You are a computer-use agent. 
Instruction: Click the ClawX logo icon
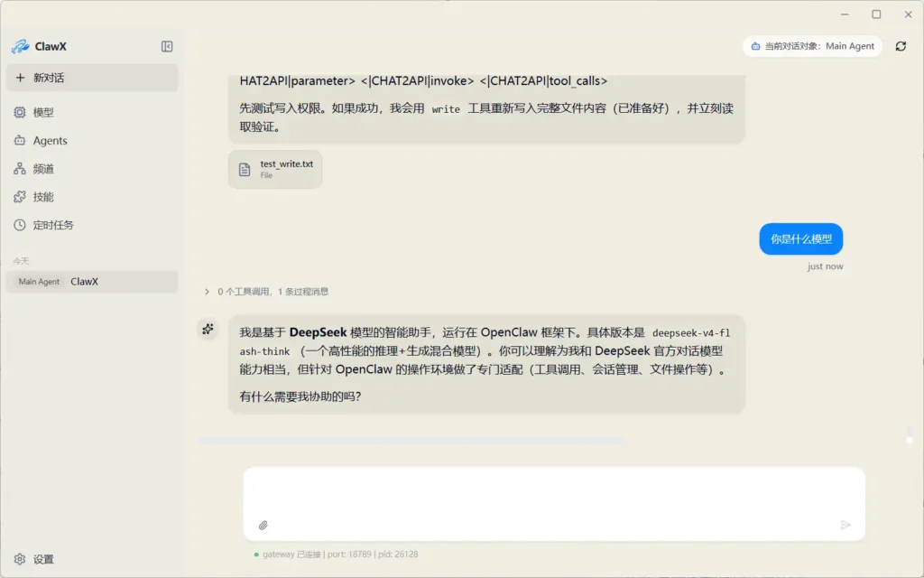point(21,46)
